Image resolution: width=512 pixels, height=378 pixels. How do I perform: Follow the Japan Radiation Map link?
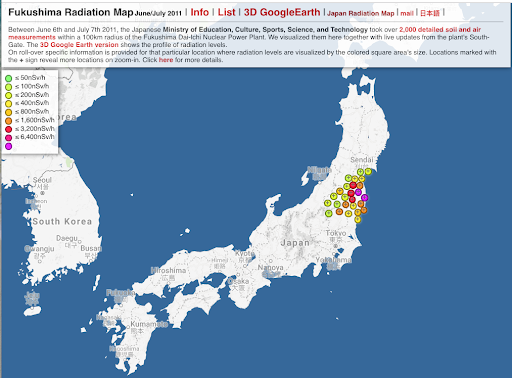[360, 13]
